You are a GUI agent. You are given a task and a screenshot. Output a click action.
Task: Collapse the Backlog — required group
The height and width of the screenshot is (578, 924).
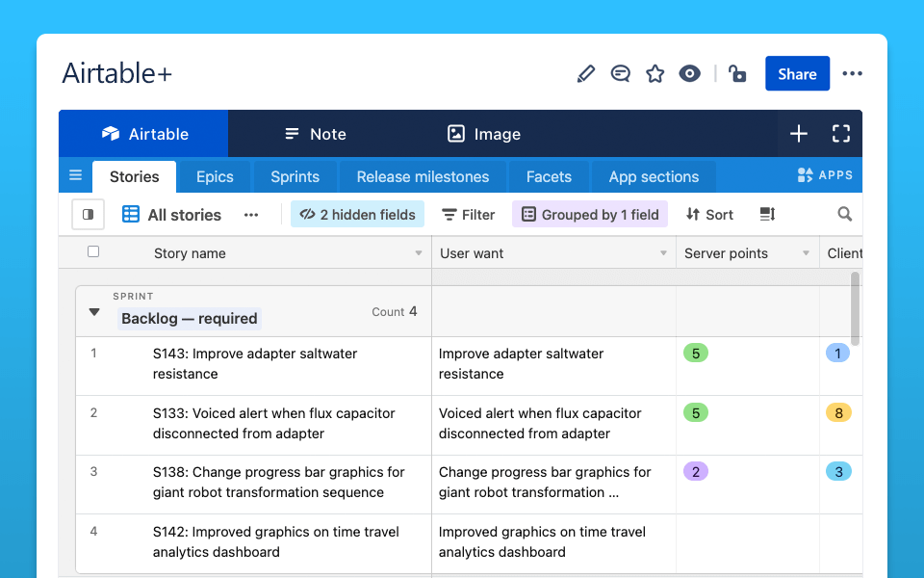point(93,312)
